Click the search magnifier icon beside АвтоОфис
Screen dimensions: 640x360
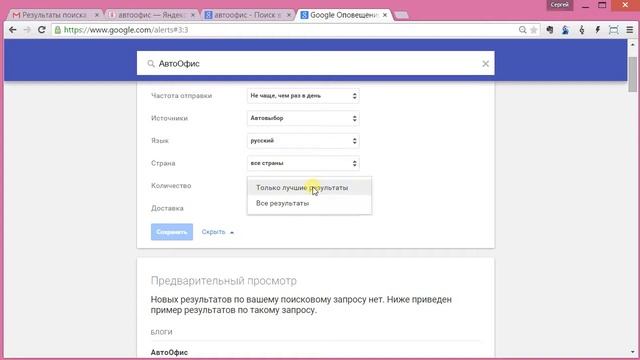(x=151, y=64)
